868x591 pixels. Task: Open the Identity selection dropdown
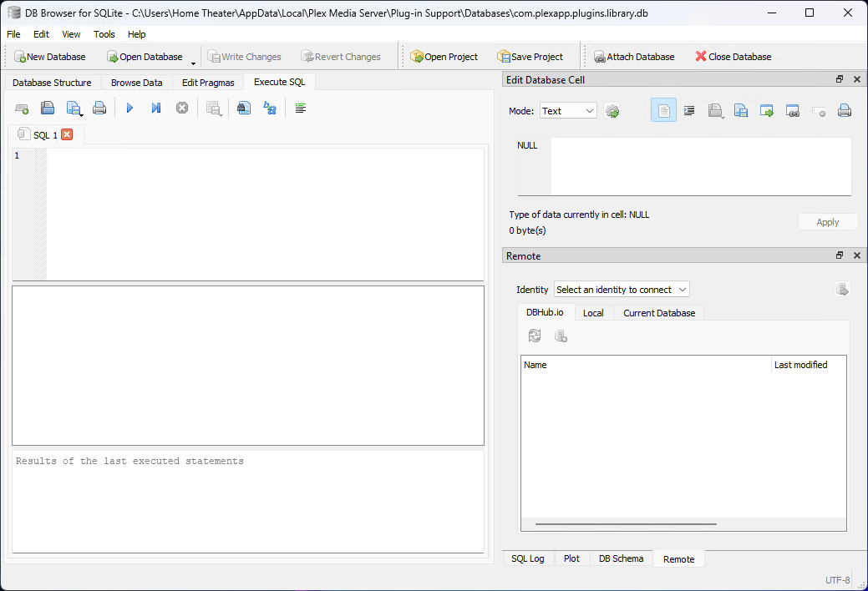click(x=622, y=290)
